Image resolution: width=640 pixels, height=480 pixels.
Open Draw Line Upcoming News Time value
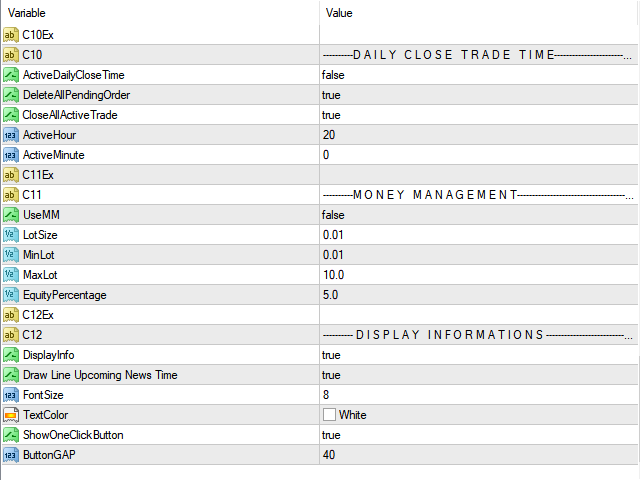[x=479, y=375]
